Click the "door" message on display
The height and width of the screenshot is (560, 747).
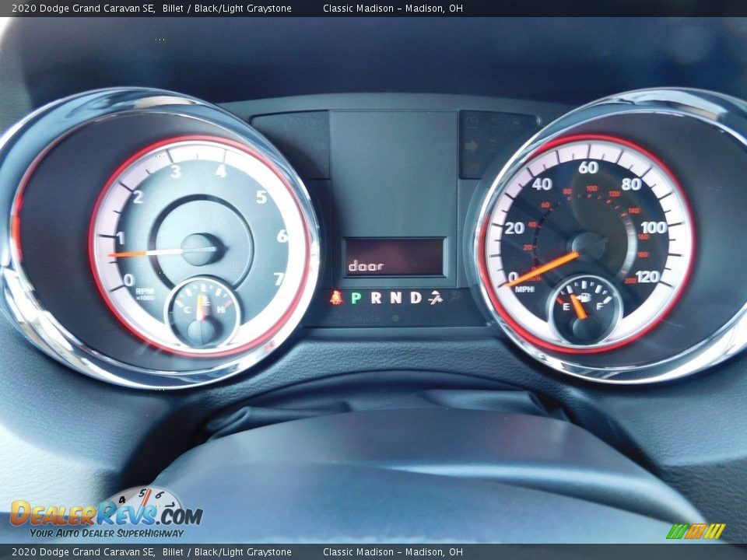[366, 266]
